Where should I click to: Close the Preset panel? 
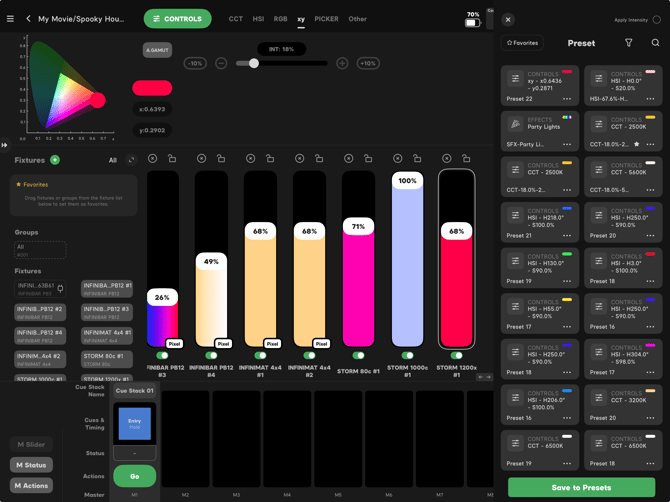pos(508,20)
